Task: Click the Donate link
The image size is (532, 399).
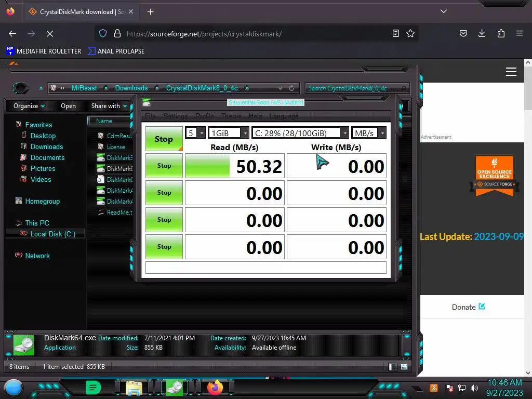Action: click(469, 307)
